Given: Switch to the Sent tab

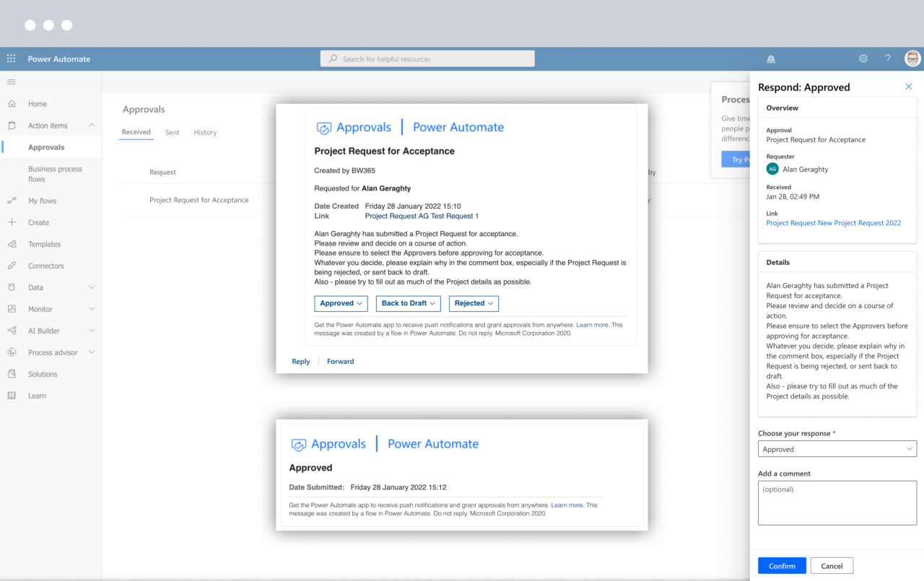Looking at the screenshot, I should pos(172,132).
